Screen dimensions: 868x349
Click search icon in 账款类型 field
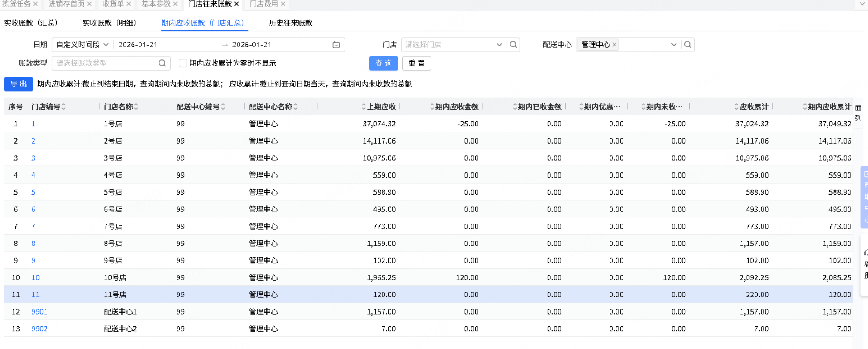[x=162, y=63]
